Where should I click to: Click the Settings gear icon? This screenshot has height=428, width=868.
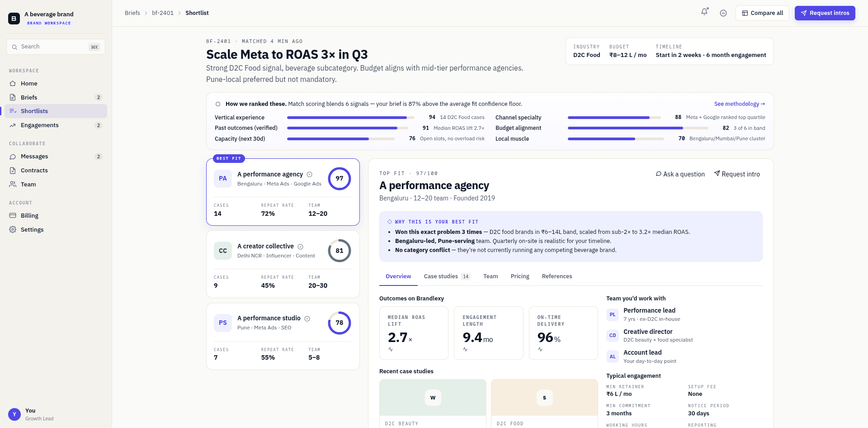pos(13,229)
